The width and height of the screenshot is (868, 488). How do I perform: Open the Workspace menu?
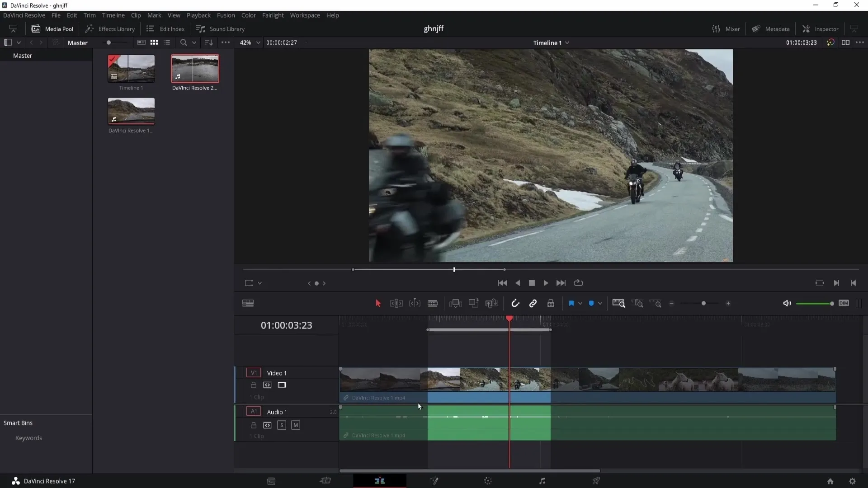[x=305, y=15]
